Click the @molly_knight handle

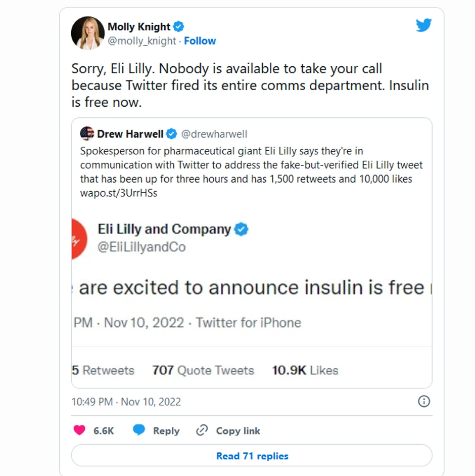(142, 41)
